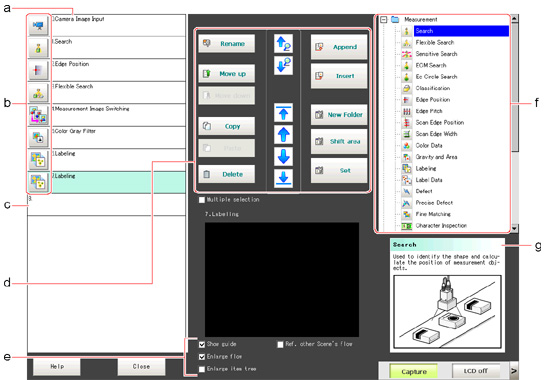546x380 pixels.
Task: Click the Classification icon in item tree
Action: (406, 88)
